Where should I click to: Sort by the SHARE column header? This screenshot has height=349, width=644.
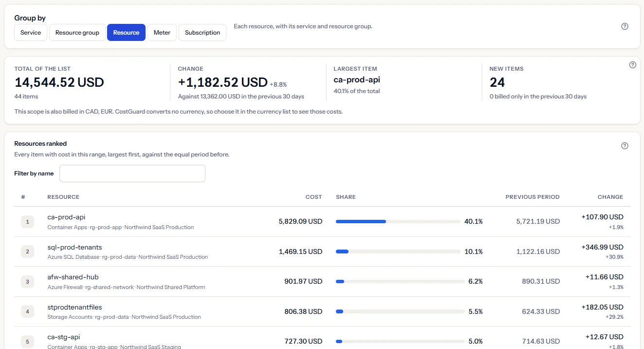346,197
